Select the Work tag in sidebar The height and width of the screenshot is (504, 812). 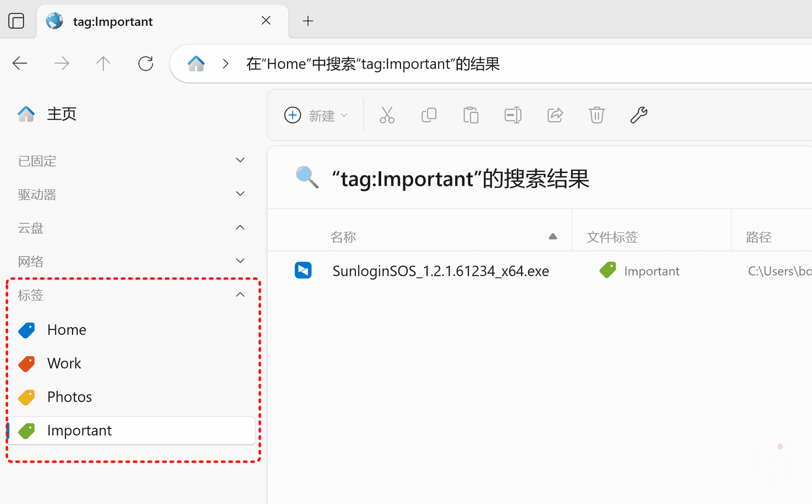tap(64, 363)
